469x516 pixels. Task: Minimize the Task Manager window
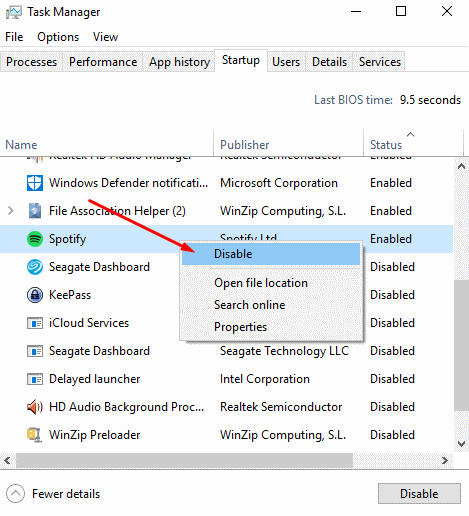click(x=356, y=12)
